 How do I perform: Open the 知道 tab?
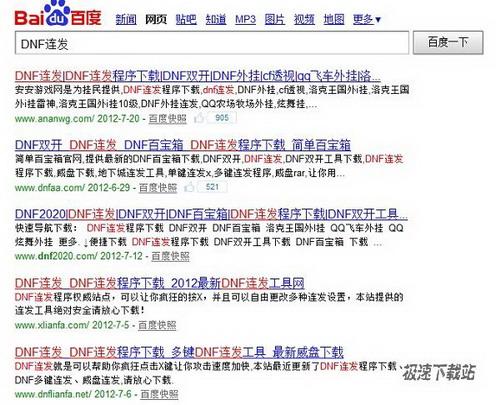216,19
